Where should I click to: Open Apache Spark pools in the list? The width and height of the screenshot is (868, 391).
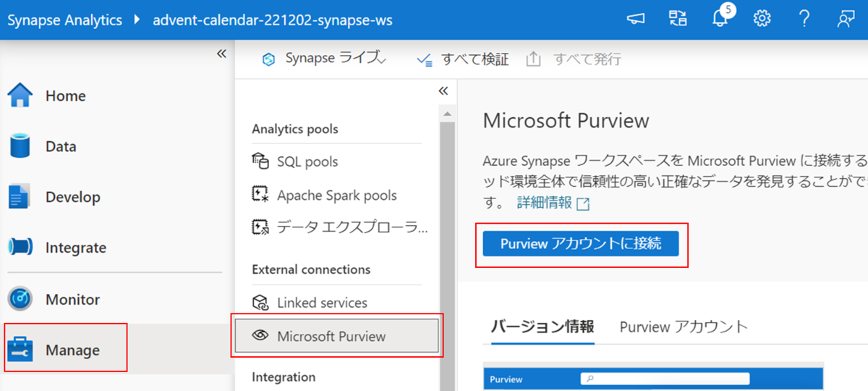pos(337,195)
